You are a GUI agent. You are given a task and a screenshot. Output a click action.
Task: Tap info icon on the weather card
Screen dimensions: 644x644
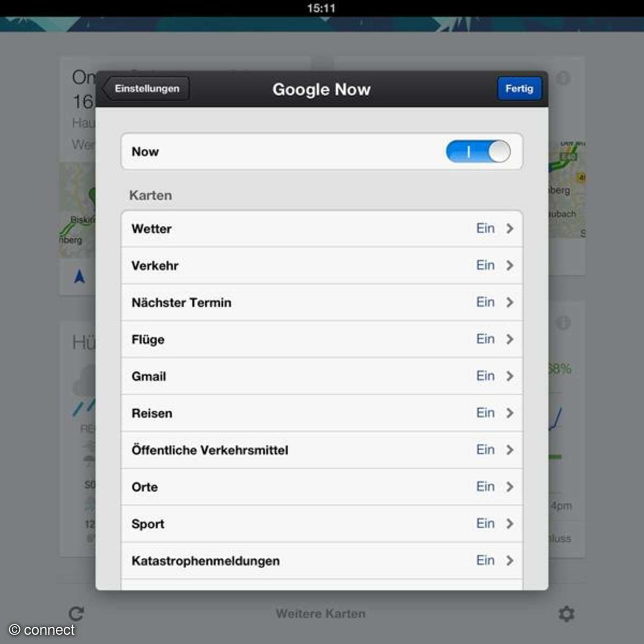(x=563, y=323)
